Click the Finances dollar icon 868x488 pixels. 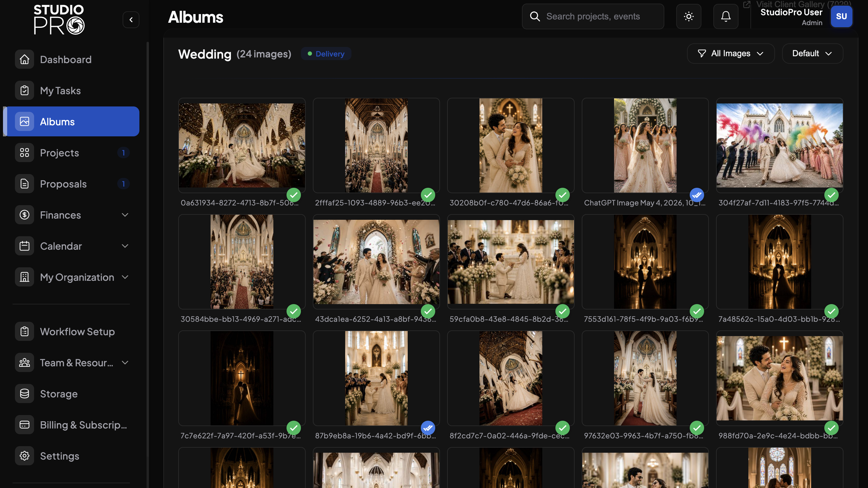click(24, 214)
